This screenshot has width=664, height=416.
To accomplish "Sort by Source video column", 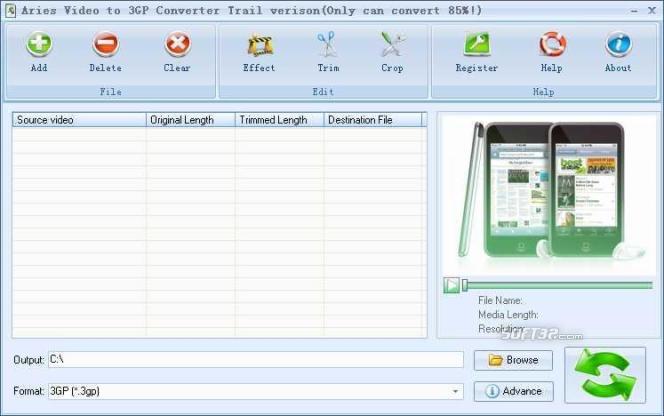I will pyautogui.click(x=79, y=120).
